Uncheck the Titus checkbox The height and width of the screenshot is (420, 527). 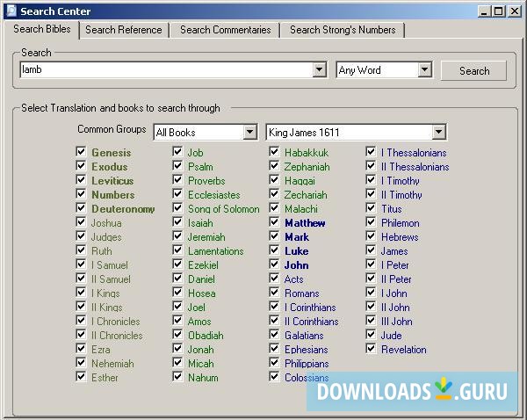pos(371,208)
